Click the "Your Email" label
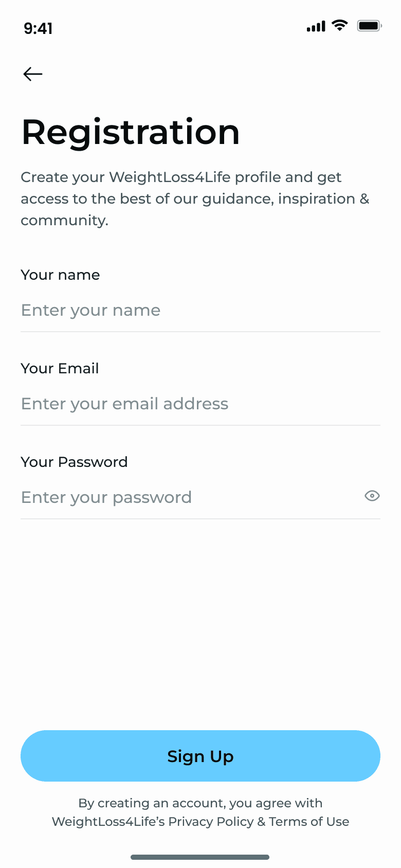 click(x=60, y=369)
